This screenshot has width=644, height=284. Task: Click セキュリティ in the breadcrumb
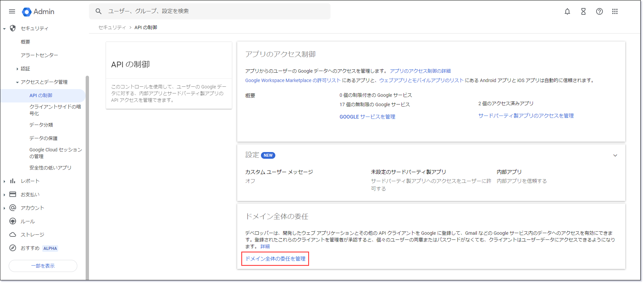coord(112,27)
